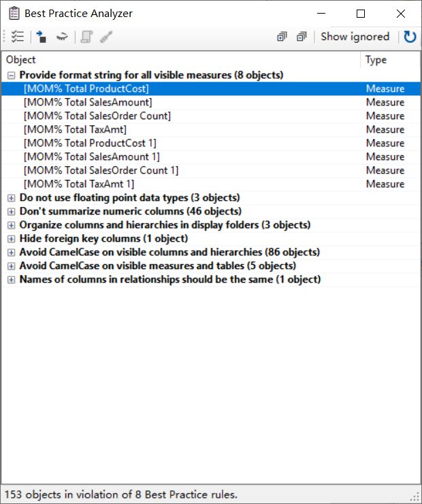Click Don't summarize numeric columns rule text

coord(131,211)
